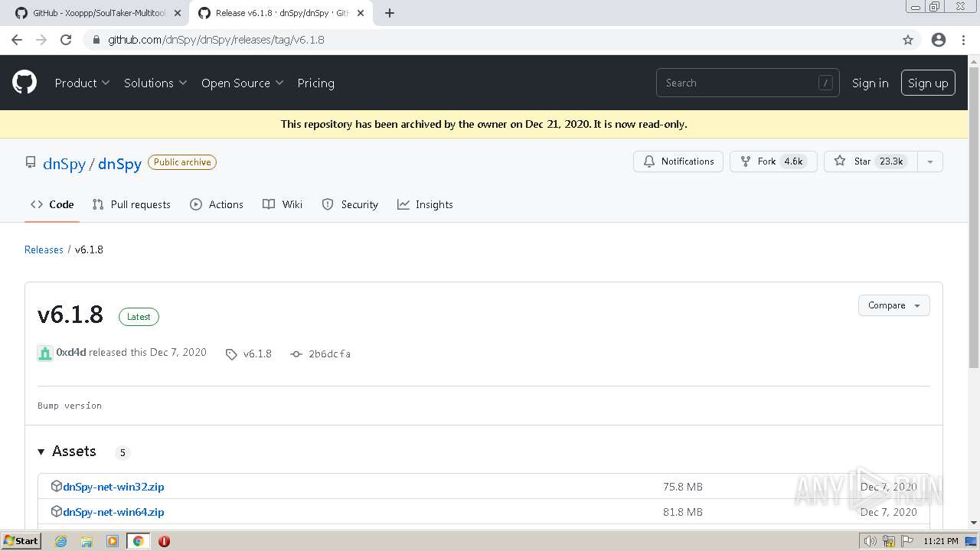The image size is (980, 551).
Task: Open commit 2b6dcfa link
Action: (321, 354)
